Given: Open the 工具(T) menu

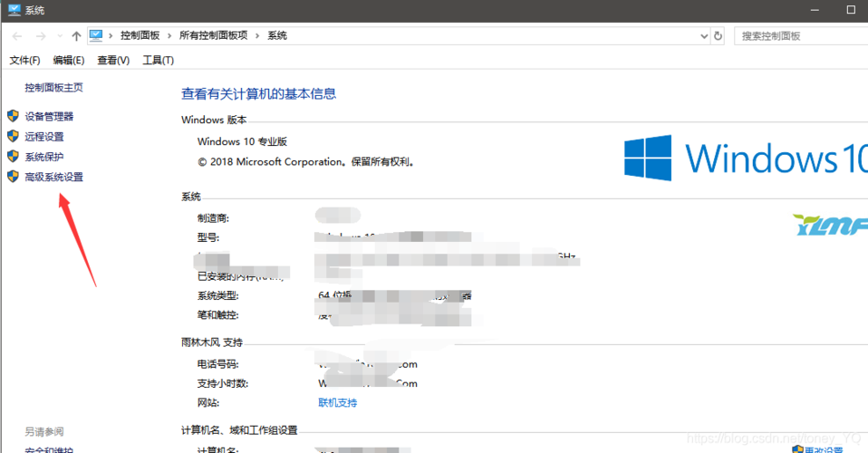Looking at the screenshot, I should tap(159, 60).
